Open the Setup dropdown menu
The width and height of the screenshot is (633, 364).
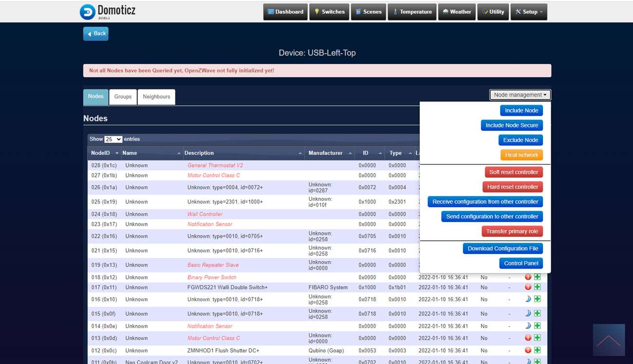pos(529,12)
